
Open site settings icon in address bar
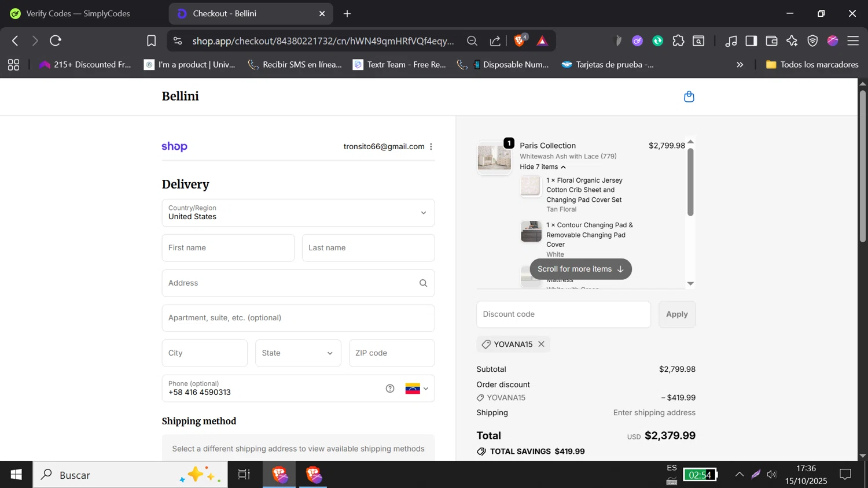(178, 40)
